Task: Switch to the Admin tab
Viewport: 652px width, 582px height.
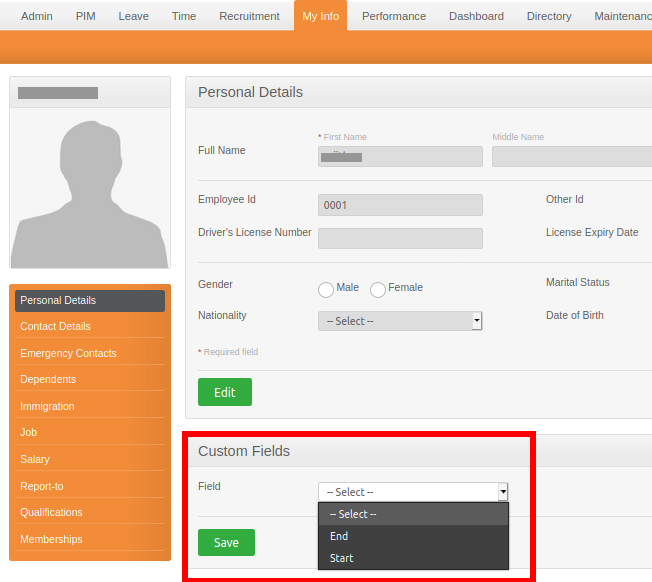Action: [x=37, y=16]
